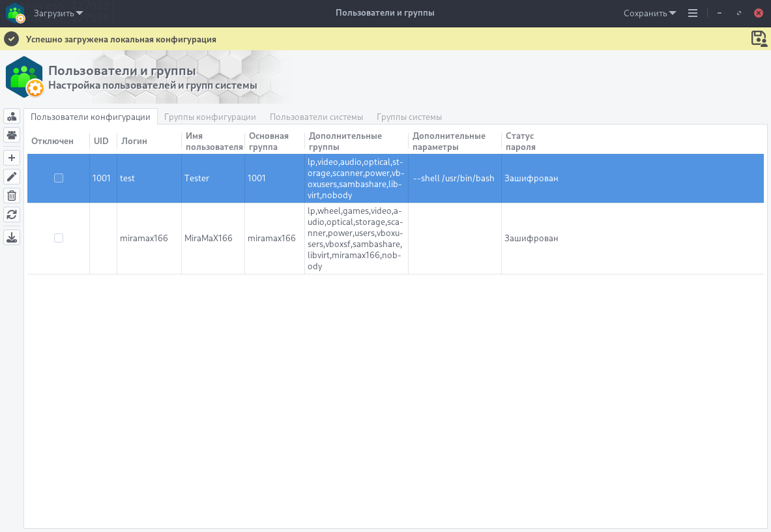Switch to Группы конфигурации tab
This screenshot has width=771, height=532.
point(210,117)
